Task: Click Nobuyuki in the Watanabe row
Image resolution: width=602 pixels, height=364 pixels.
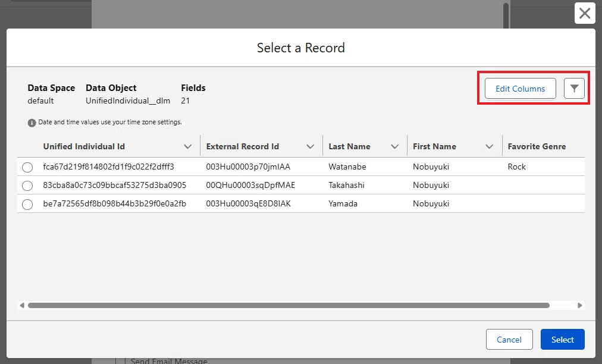Action: 431,167
